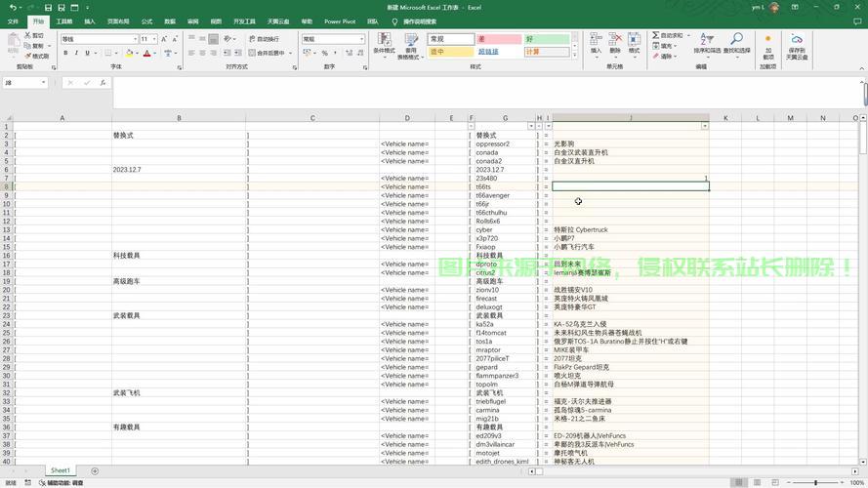Screen dimensions: 868x488
Task: Collapse the ribbon with the chevron
Action: pos(861,67)
